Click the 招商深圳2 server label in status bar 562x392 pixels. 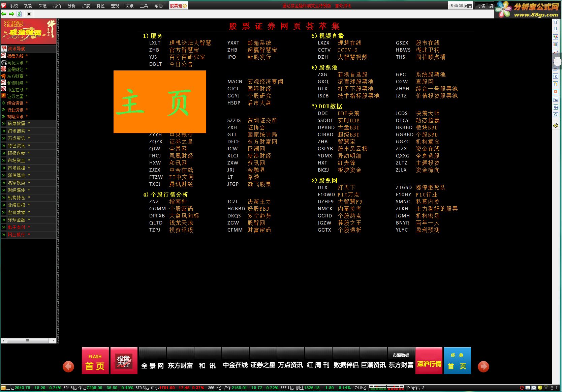(x=415, y=388)
